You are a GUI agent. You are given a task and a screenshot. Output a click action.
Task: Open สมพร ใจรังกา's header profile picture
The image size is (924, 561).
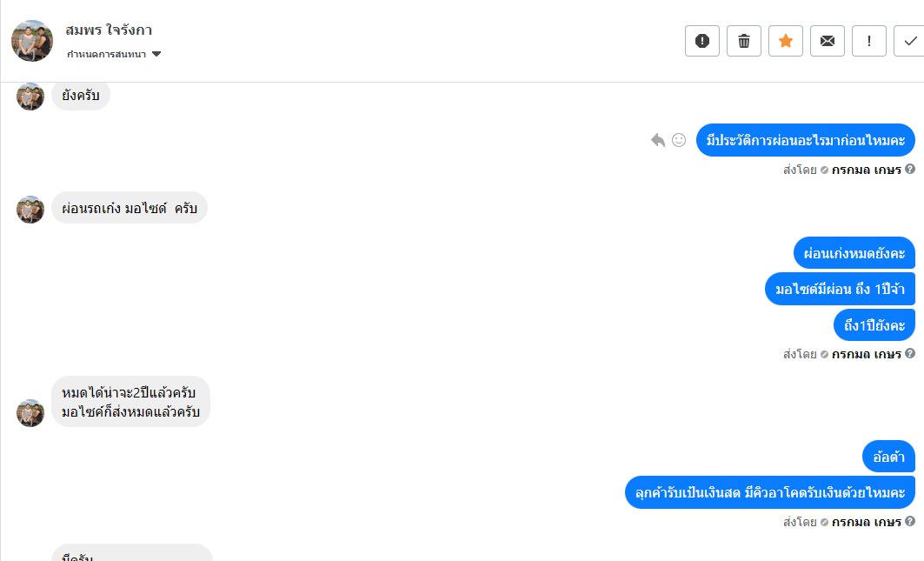click(32, 41)
